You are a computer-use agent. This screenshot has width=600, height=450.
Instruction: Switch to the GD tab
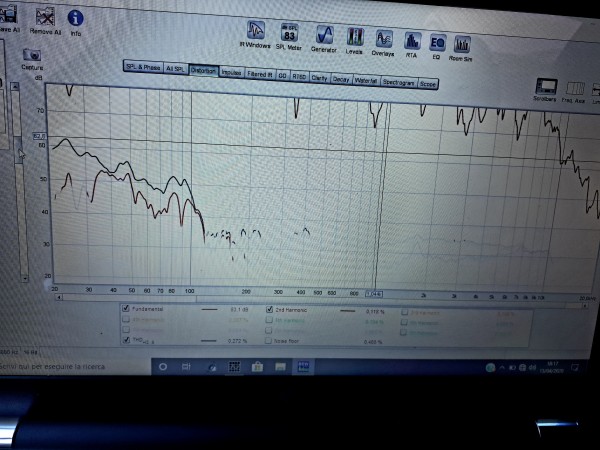click(282, 76)
